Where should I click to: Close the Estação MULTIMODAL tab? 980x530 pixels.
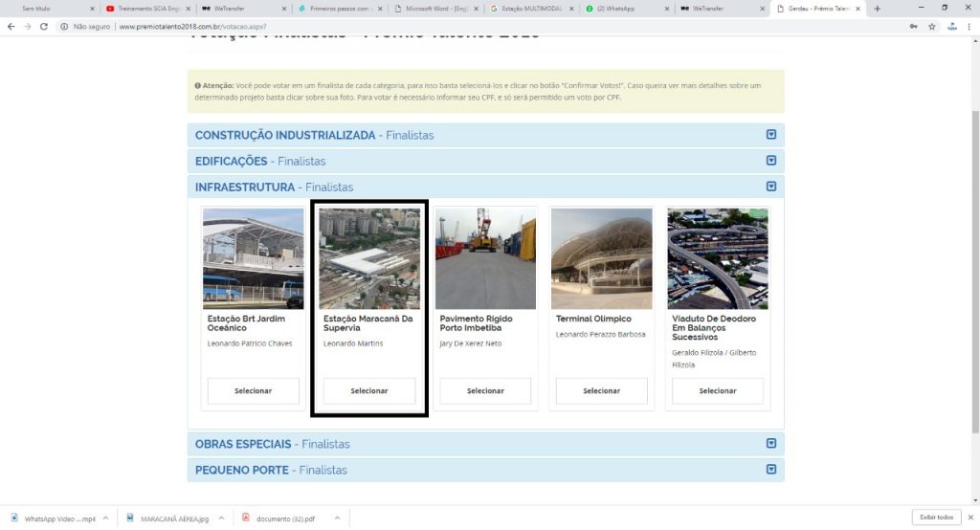click(571, 9)
